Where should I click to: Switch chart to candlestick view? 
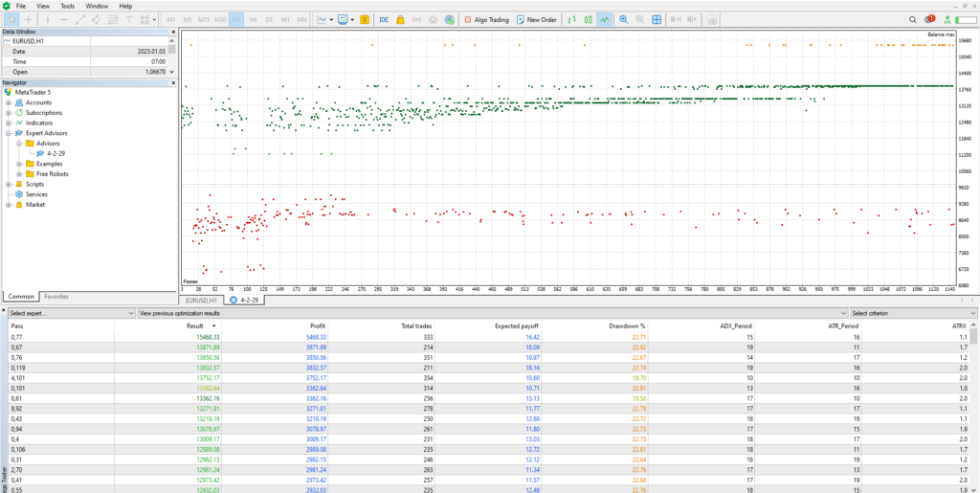pos(588,19)
